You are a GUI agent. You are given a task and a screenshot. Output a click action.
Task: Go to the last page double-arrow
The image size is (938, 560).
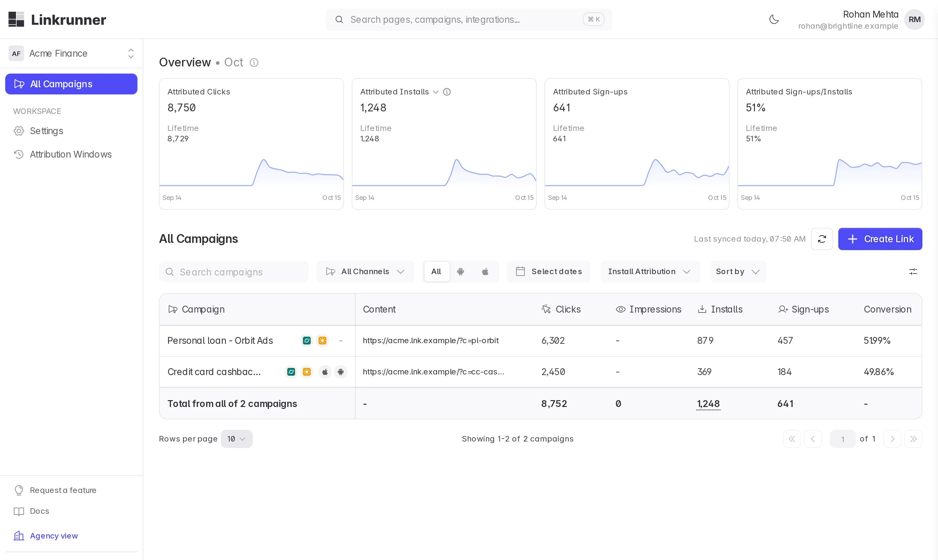pyautogui.click(x=913, y=439)
